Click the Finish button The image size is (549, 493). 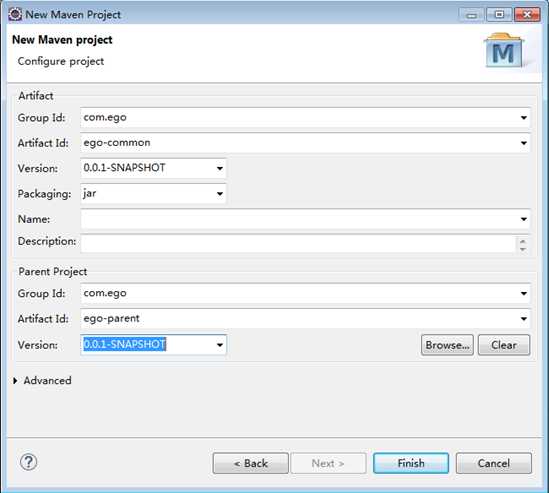click(x=411, y=463)
